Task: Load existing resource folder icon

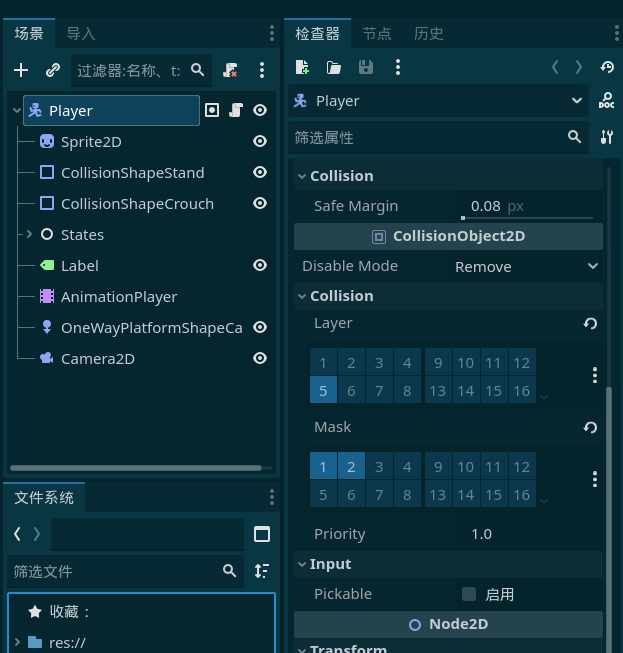Action: tap(334, 67)
